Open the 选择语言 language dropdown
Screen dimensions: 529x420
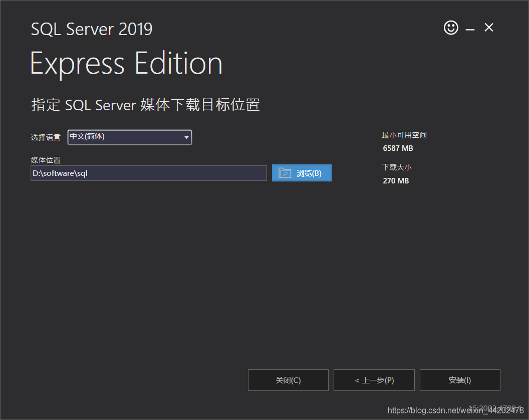[130, 137]
